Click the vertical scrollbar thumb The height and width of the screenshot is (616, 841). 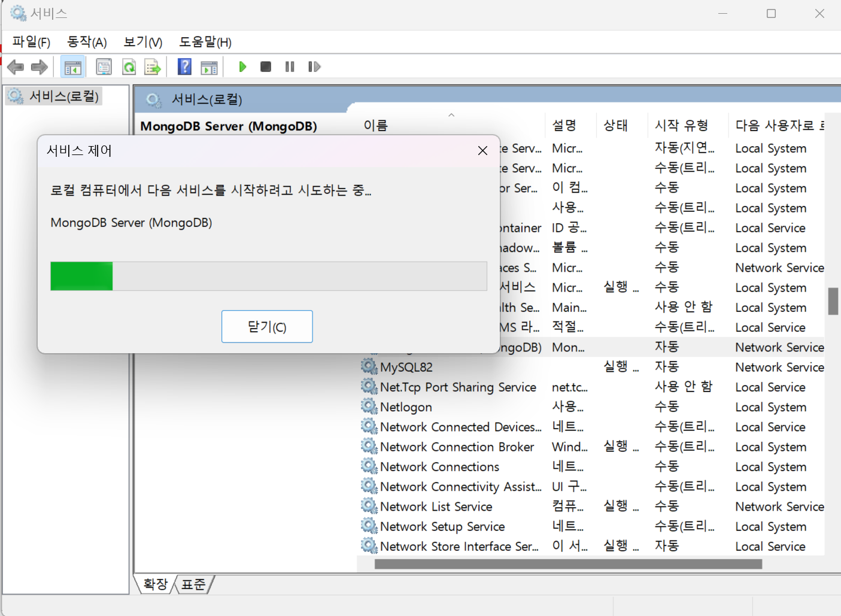click(x=833, y=301)
